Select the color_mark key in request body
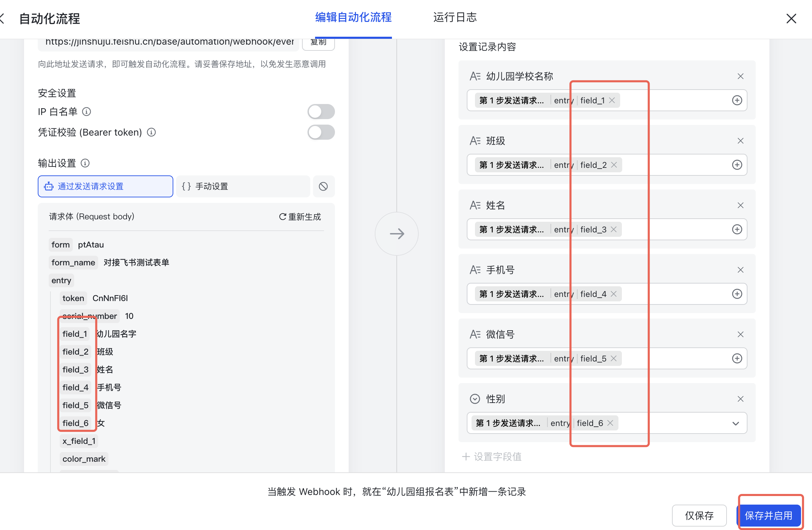Viewport: 812px width, 530px height. 84,459
